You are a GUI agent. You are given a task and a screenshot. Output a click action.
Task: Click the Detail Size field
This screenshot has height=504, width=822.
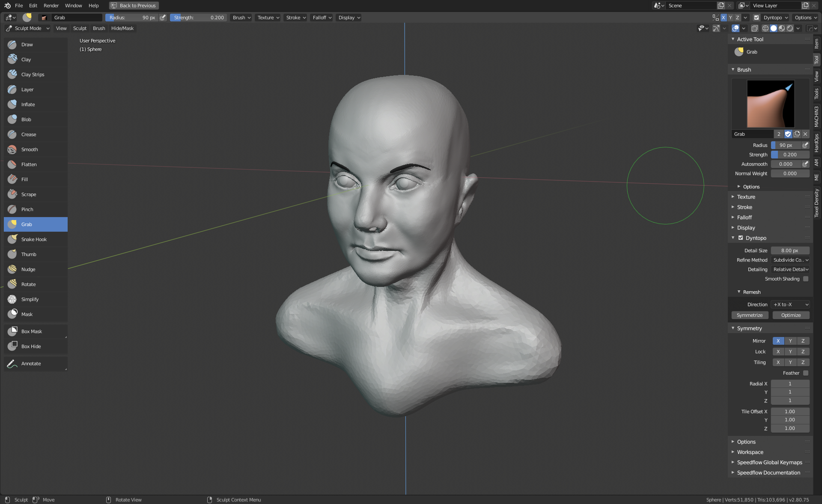coord(789,251)
